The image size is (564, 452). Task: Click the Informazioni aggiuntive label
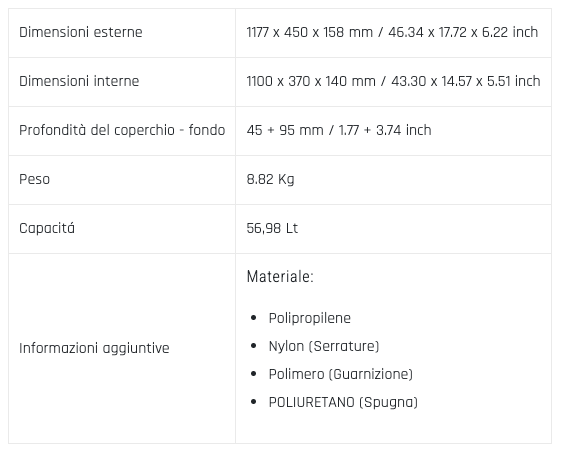point(94,348)
